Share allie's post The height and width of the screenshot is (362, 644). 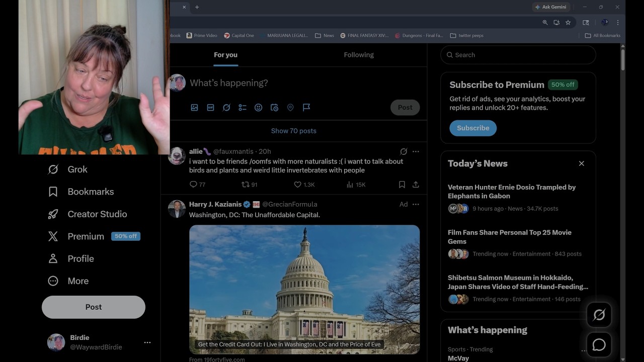416,185
